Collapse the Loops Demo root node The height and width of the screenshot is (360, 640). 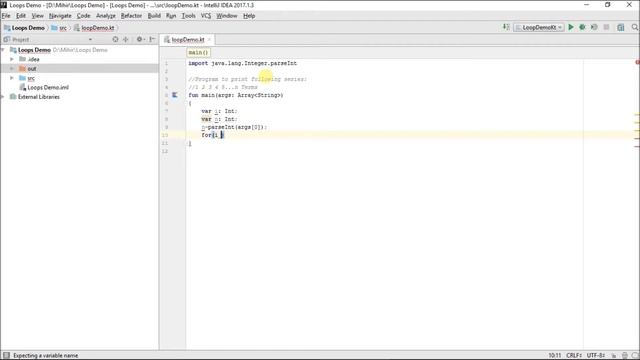click(x=3, y=50)
